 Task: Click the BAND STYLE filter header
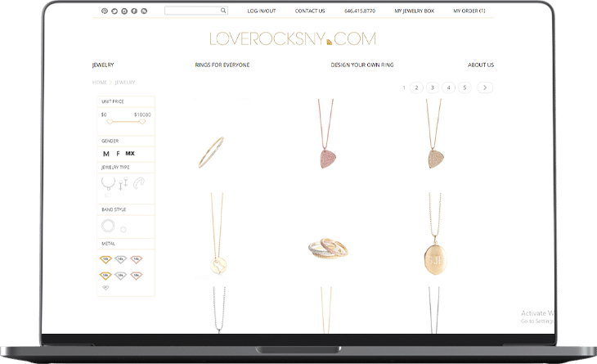(126, 209)
